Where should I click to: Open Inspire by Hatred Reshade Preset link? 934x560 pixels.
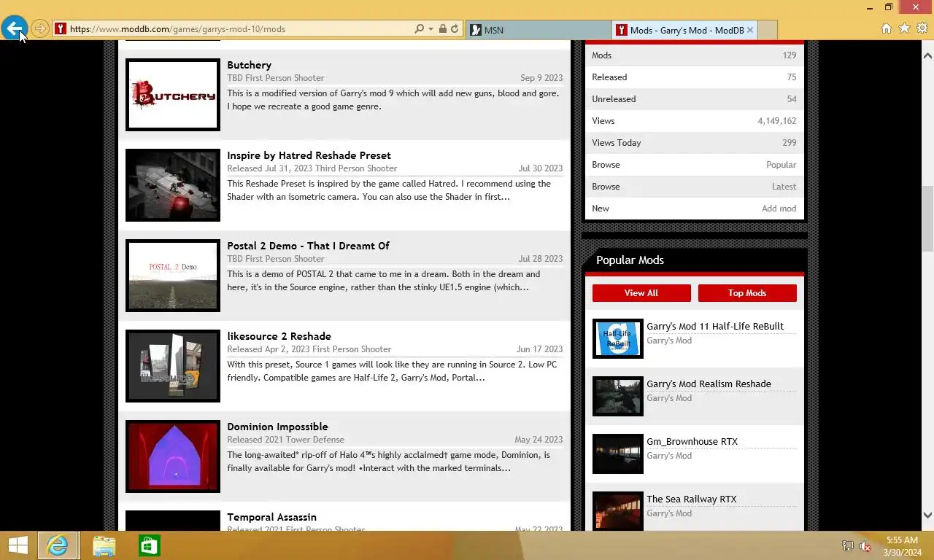pos(309,155)
